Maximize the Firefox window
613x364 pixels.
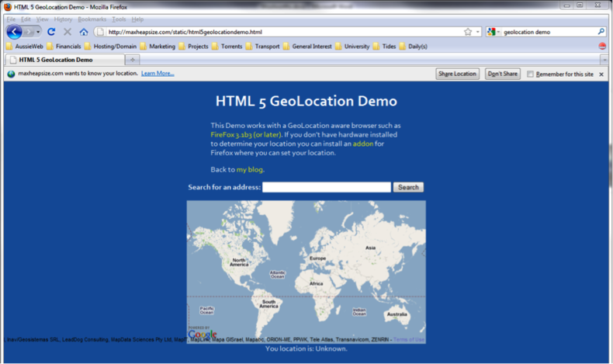(580, 5)
